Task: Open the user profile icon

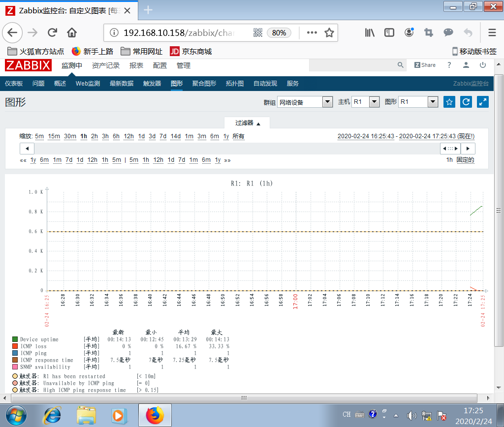Action: click(466, 65)
